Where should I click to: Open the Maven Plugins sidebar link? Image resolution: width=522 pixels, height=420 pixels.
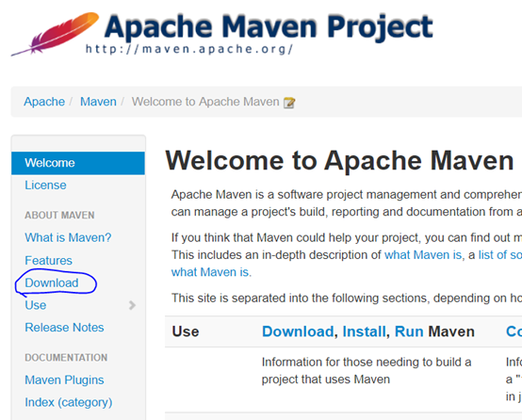pyautogui.click(x=64, y=380)
